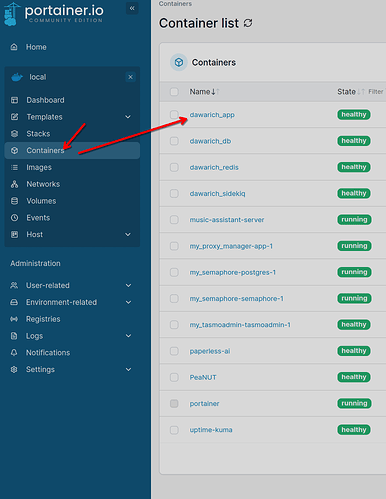Click the running badge for my_semaphore-semaphore-1
This screenshot has height=499, width=386.
(354, 298)
